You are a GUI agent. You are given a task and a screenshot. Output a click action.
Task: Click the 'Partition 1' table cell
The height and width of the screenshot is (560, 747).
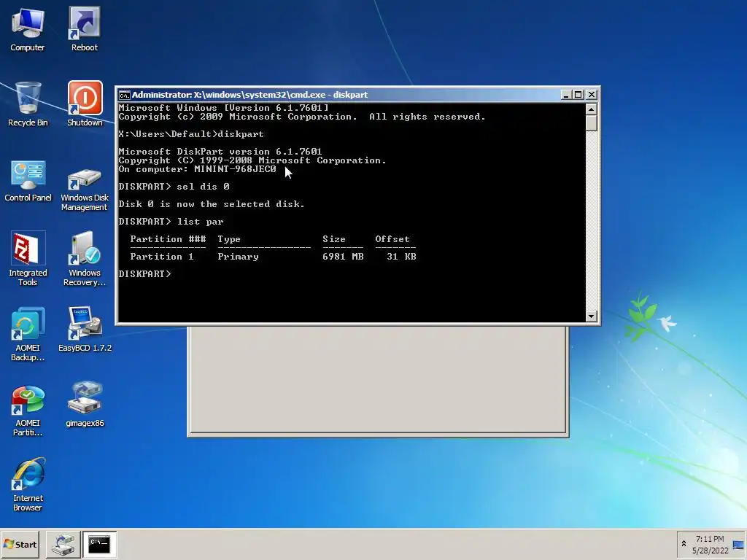coord(162,257)
